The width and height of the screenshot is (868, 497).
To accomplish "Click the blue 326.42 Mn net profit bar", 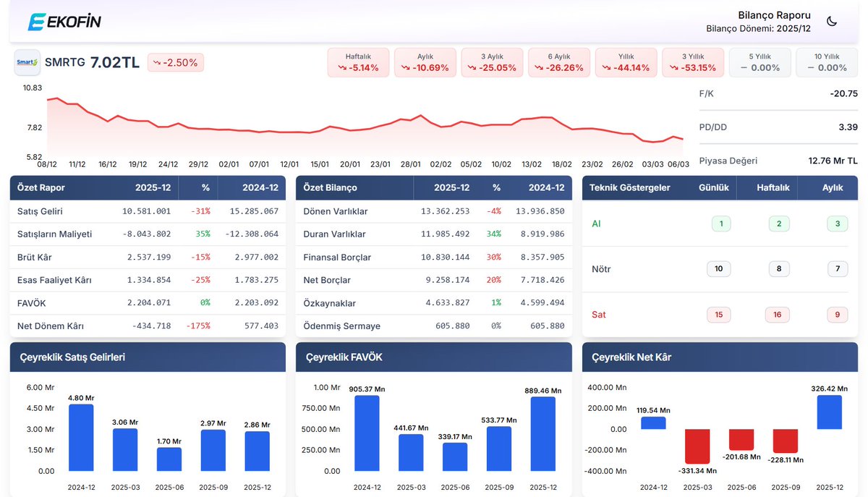I will point(830,412).
